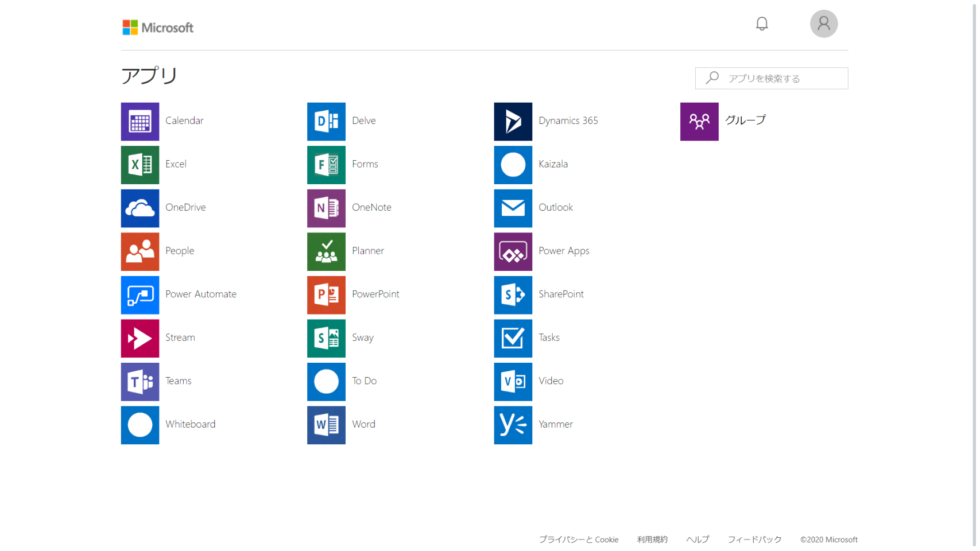Screen dimensions: 980x551
Task: Open the notifications bell
Action: click(x=761, y=24)
